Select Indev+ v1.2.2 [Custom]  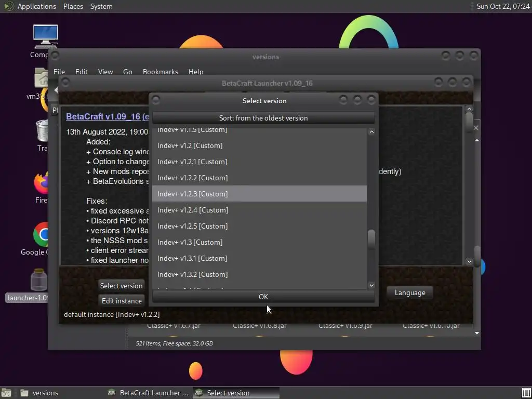point(259,178)
